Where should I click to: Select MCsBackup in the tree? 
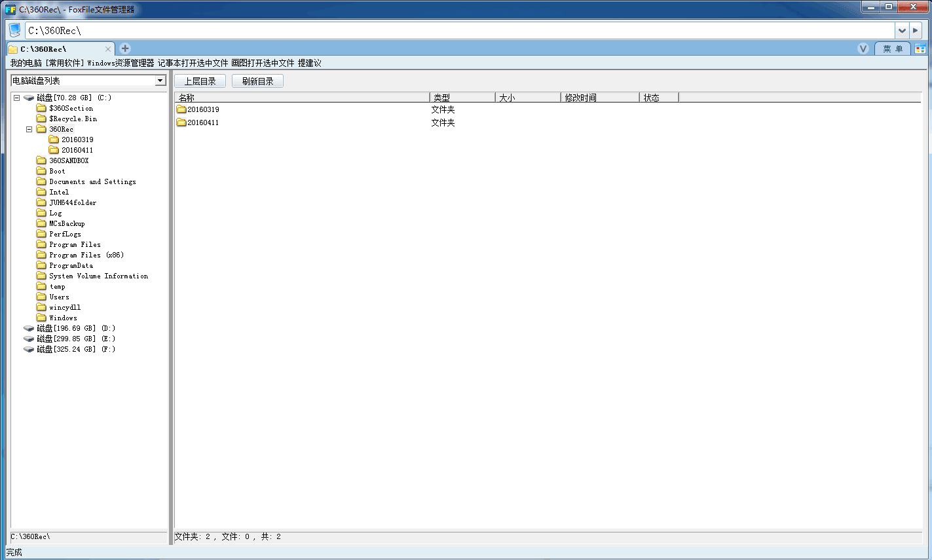coord(67,223)
